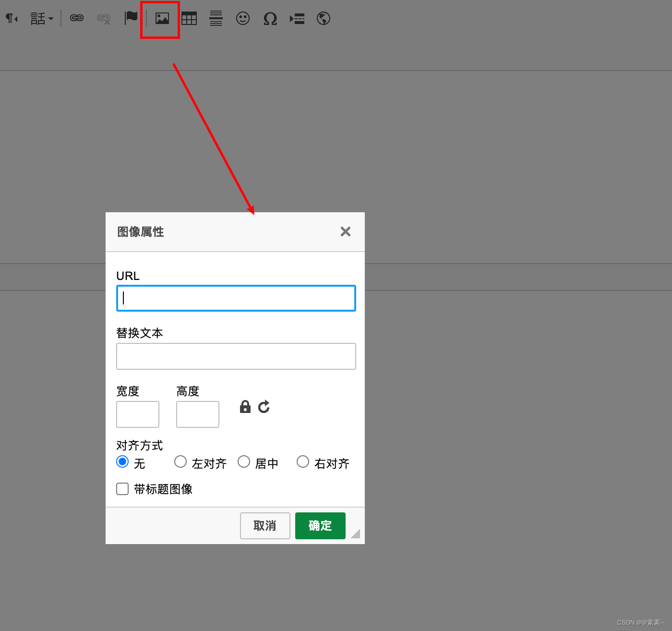Click the anchor flag icon
672x631 pixels.
pos(131,18)
